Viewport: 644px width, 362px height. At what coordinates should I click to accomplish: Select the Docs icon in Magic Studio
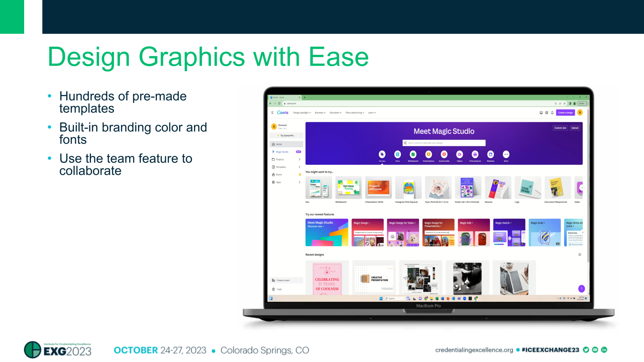pos(397,154)
